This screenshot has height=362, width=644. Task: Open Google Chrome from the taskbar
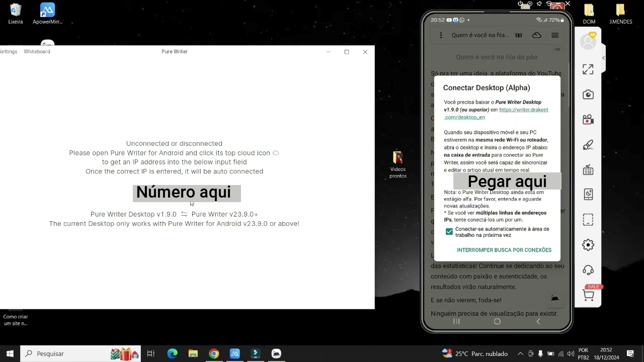point(214,353)
